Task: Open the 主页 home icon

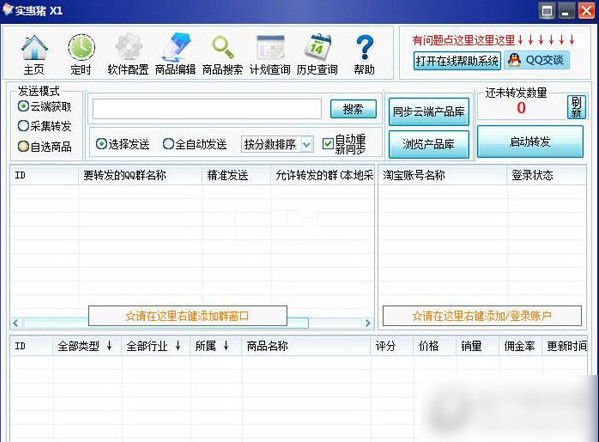Action: (x=34, y=54)
